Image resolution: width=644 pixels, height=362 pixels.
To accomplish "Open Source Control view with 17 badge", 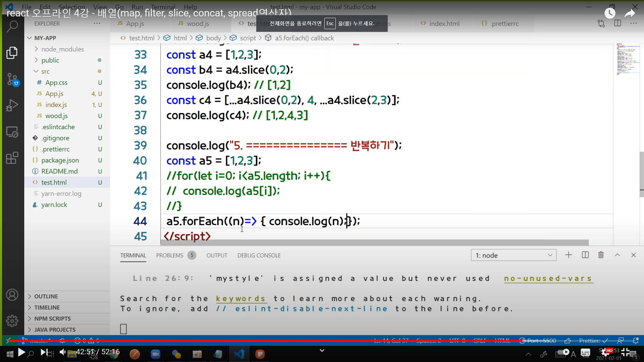I will (x=12, y=79).
